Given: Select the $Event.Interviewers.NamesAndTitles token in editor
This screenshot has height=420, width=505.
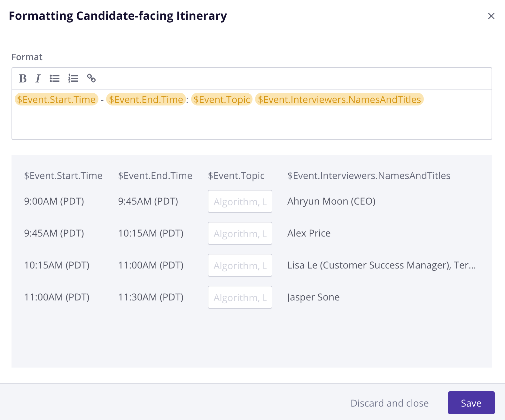Looking at the screenshot, I should 339,99.
